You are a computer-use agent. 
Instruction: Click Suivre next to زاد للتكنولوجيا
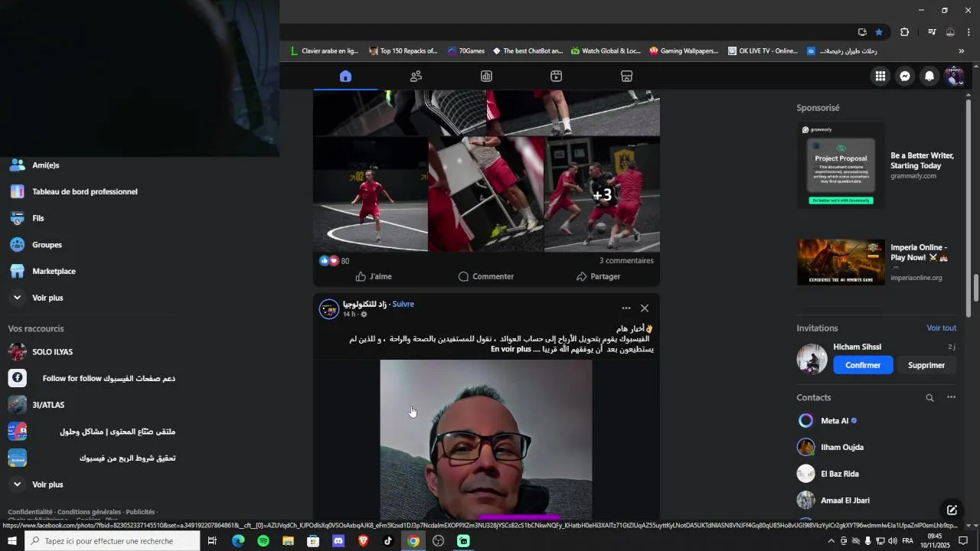click(403, 305)
